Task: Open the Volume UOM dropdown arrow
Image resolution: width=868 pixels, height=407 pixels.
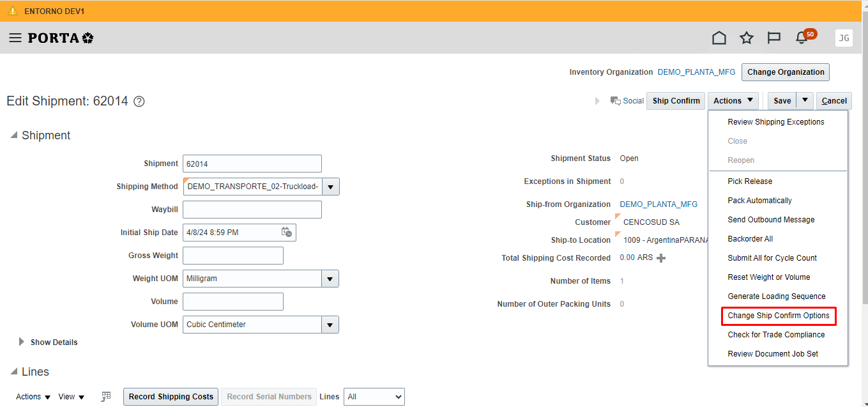Action: pos(330,325)
